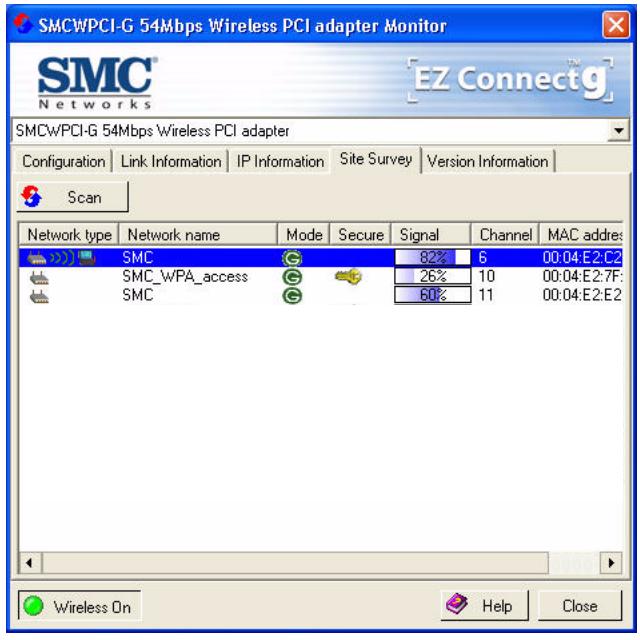The image size is (640, 640).
Task: Click the title bar application icon
Action: click(x=23, y=24)
